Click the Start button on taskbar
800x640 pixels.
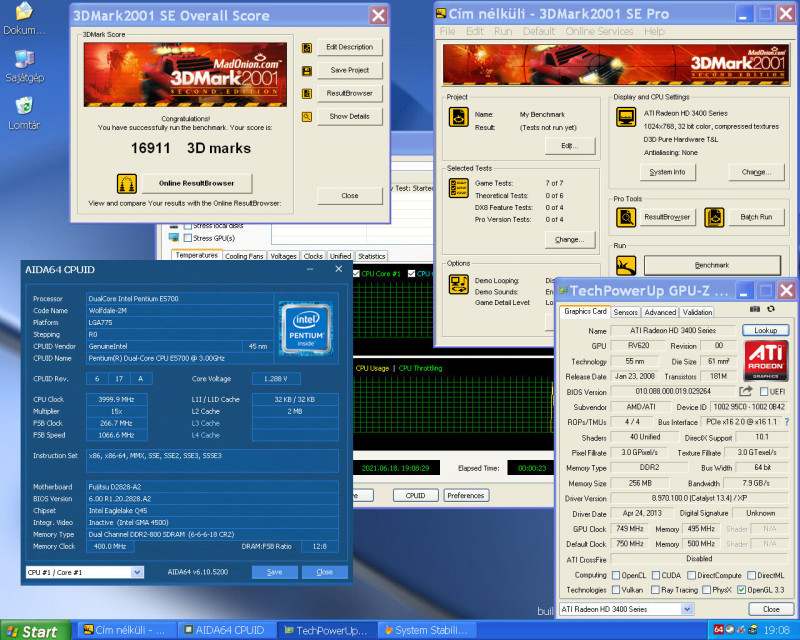[35, 631]
